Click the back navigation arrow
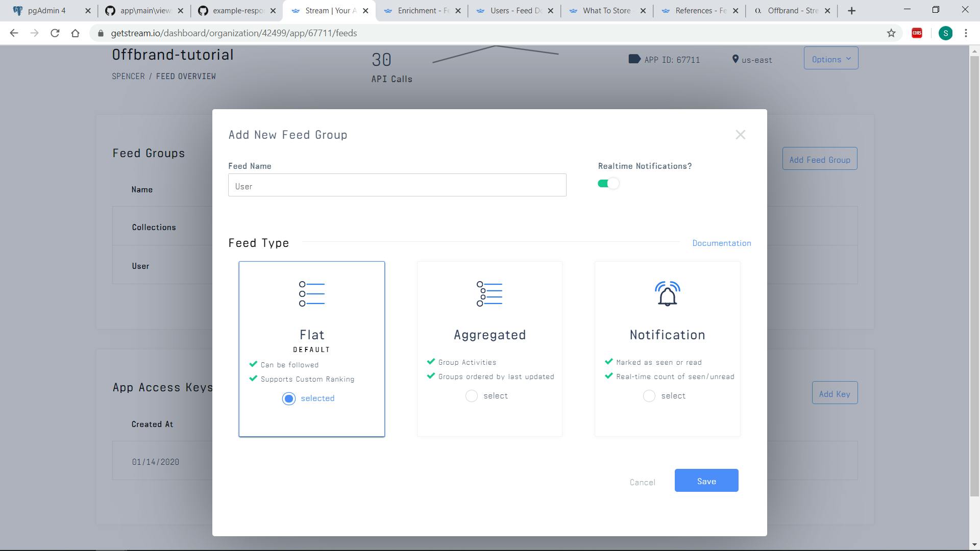 click(14, 33)
